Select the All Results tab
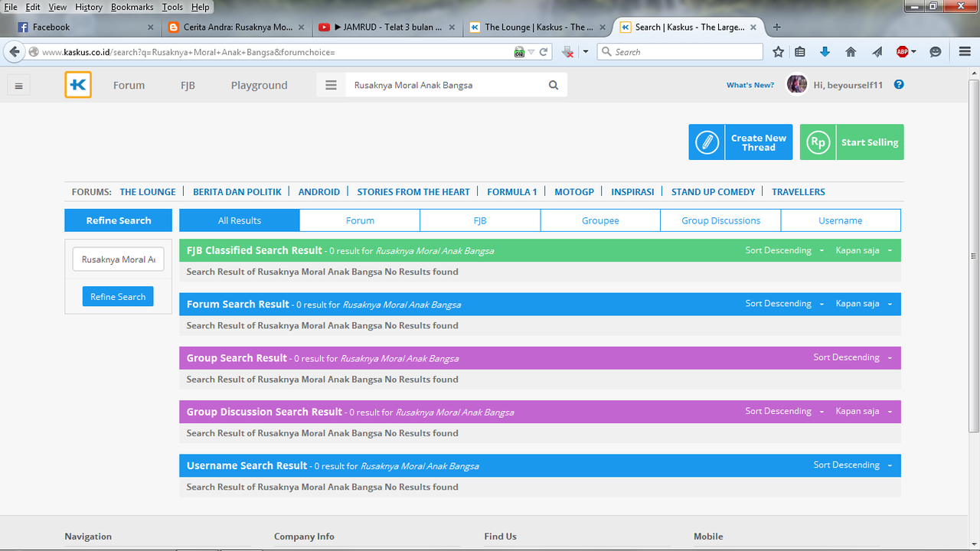Screen dimensions: 980x551 (240, 220)
